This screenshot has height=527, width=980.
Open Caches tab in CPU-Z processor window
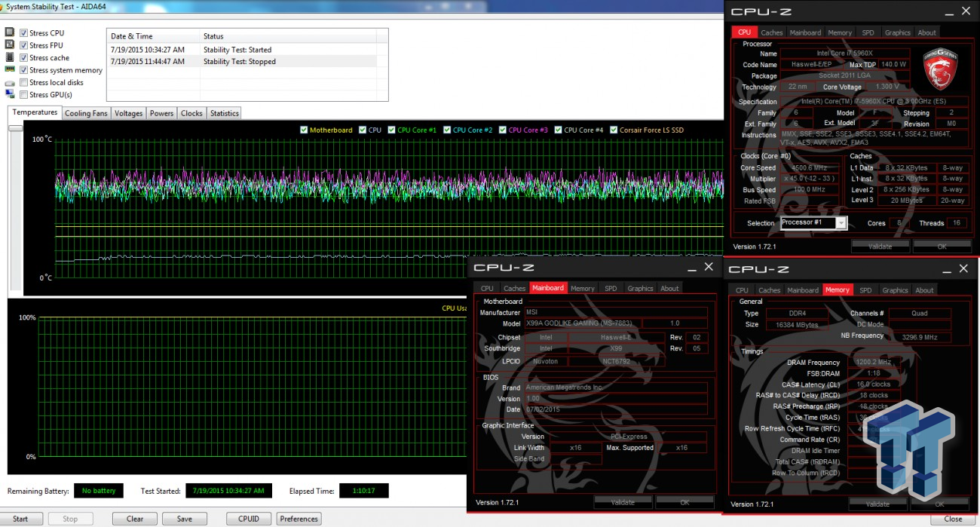tap(772, 32)
